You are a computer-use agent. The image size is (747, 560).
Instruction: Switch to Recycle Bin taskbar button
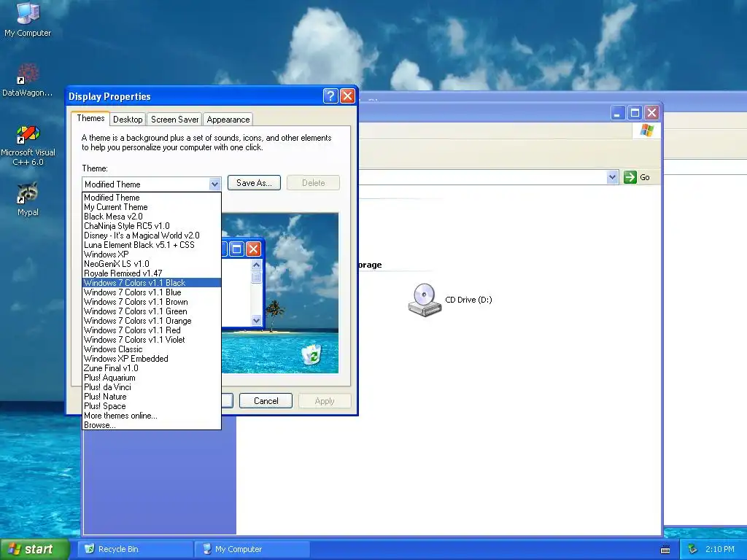click(136, 549)
